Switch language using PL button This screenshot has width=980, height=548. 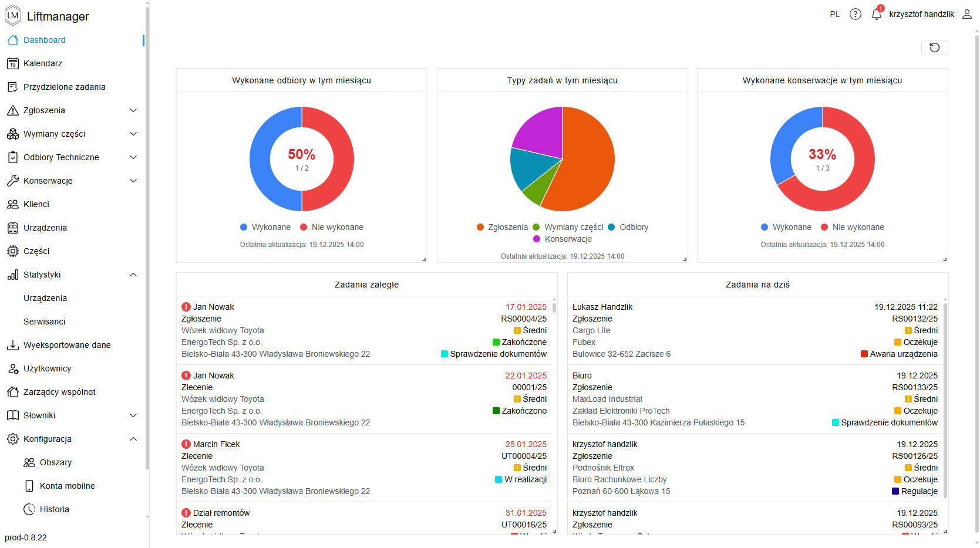click(x=834, y=14)
